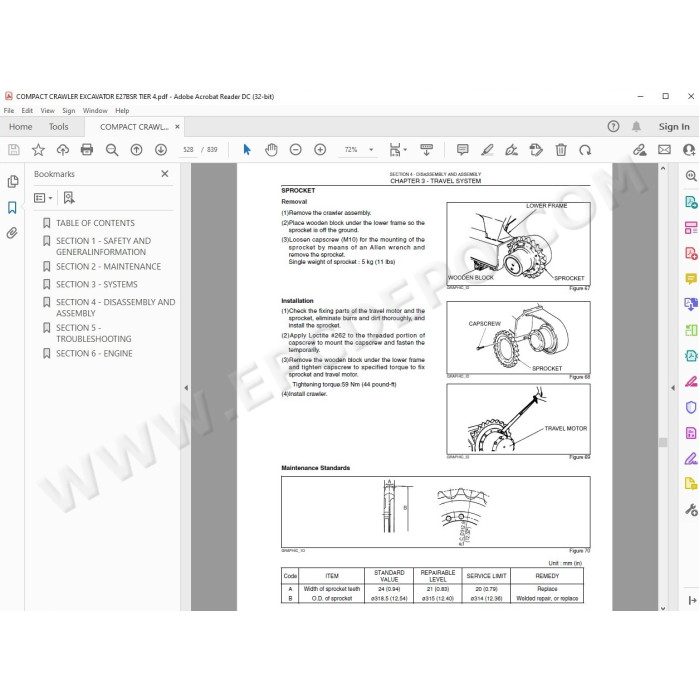Click the Sign In button
Image resolution: width=700 pixels, height=700 pixels.
[674, 127]
